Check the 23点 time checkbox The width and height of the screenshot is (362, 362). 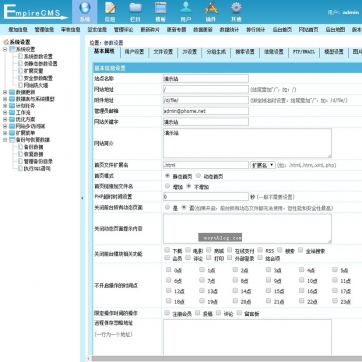tap(335, 301)
